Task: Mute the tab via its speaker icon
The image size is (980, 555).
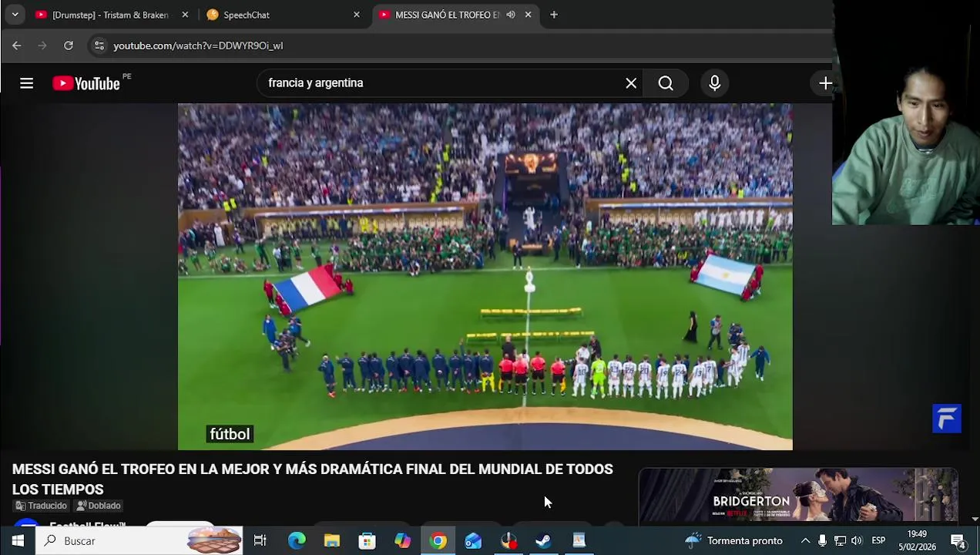Action: pos(510,15)
